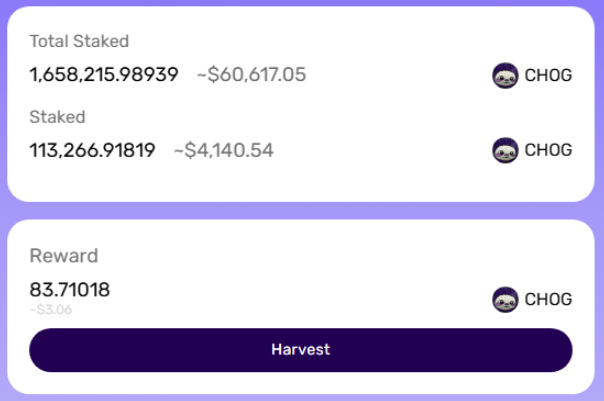Click the Harvest button
This screenshot has width=604, height=401.
[300, 350]
